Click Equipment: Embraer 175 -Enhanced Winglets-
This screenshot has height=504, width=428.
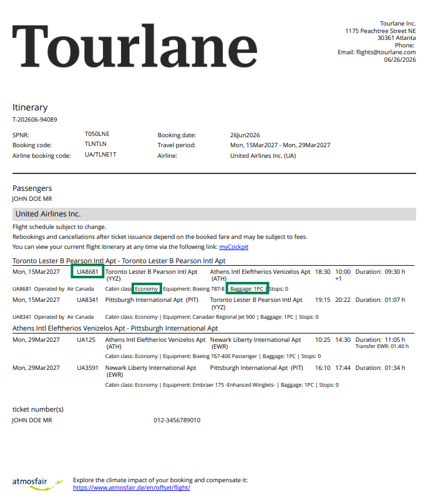coord(219,385)
